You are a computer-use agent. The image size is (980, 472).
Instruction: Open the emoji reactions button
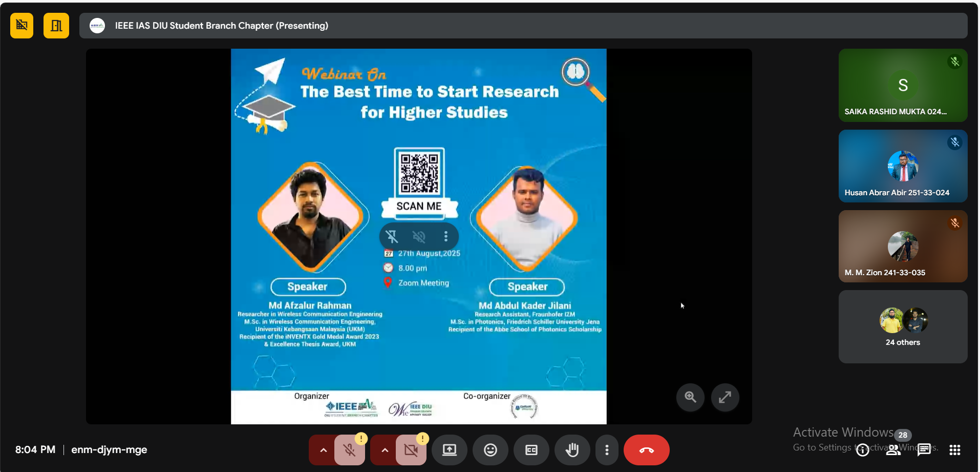click(491, 450)
